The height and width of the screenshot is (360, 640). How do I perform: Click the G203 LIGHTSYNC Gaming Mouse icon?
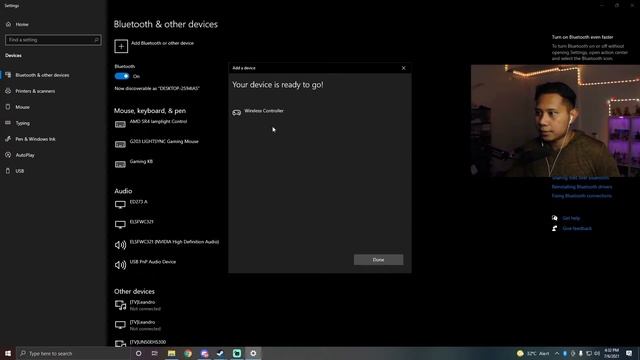120,144
